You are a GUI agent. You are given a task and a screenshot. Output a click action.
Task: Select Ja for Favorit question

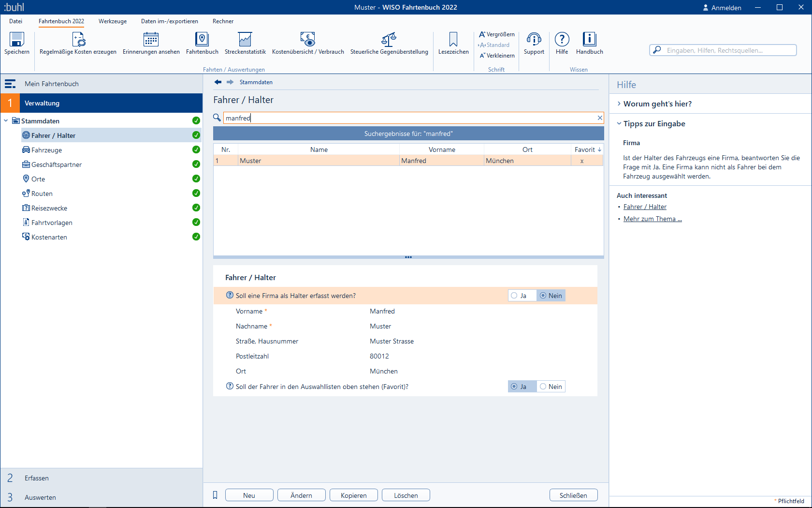(x=522, y=387)
